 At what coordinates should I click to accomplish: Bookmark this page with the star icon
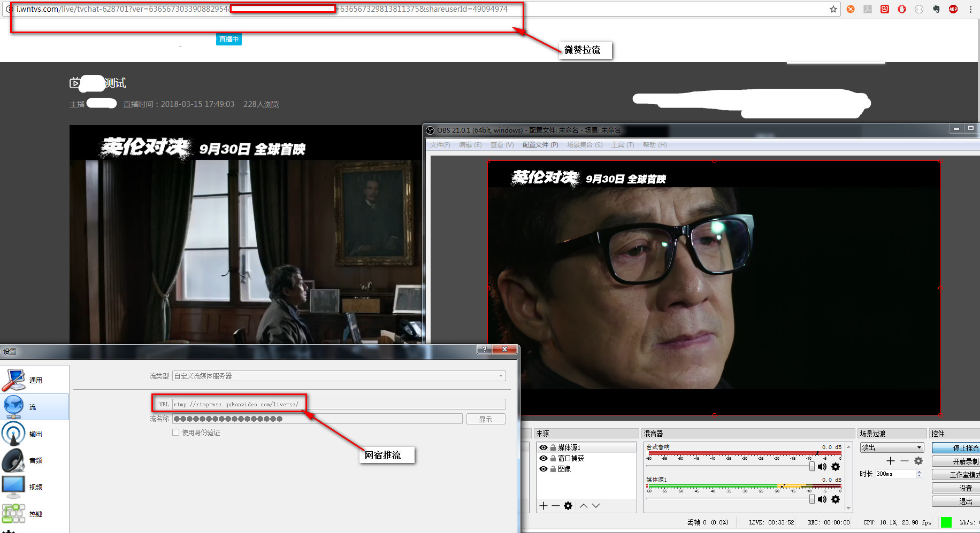click(x=833, y=9)
